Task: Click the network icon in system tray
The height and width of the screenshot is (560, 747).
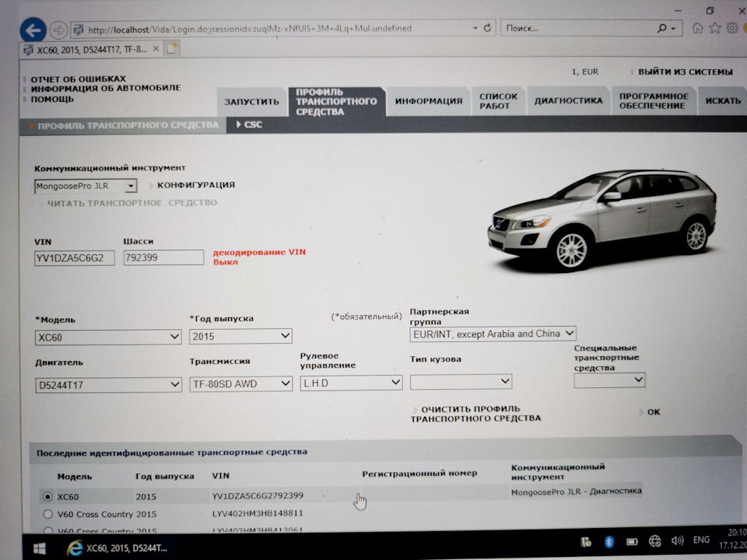Action: (x=654, y=540)
